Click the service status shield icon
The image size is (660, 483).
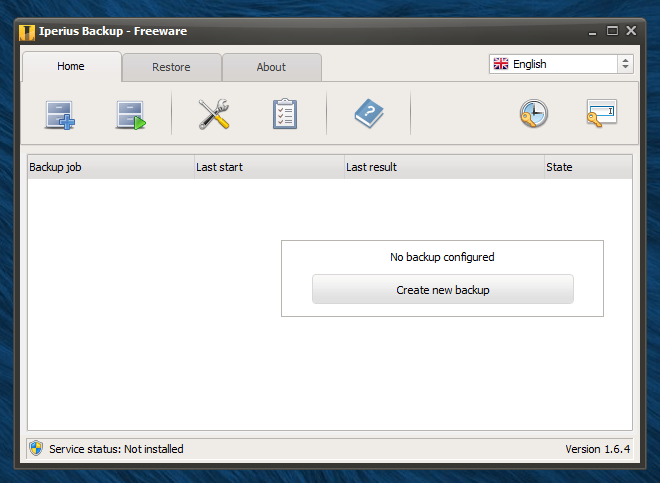click(x=36, y=448)
